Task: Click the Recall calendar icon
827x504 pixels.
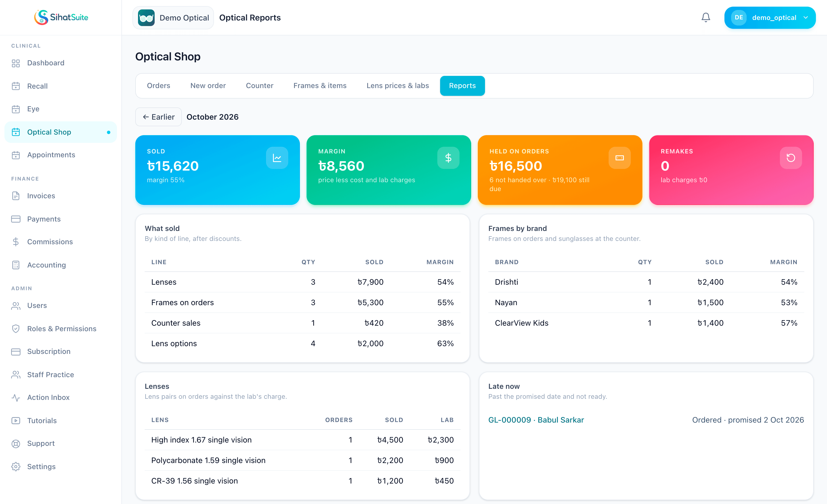Action: pyautogui.click(x=16, y=86)
